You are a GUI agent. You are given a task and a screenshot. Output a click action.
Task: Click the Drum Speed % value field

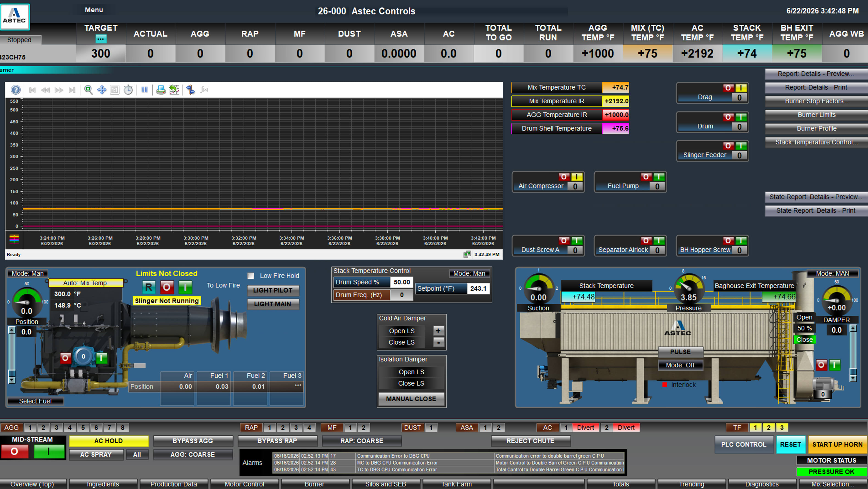(402, 282)
